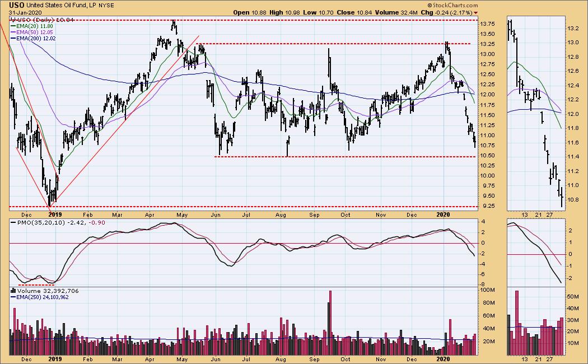588x364 pixels.
Task: Click the NYSE exchange label
Action: click(x=106, y=6)
